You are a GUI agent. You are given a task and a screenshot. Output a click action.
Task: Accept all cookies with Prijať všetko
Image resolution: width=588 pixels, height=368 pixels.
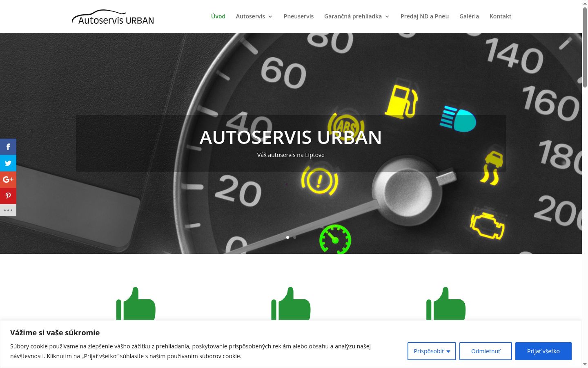point(543,351)
